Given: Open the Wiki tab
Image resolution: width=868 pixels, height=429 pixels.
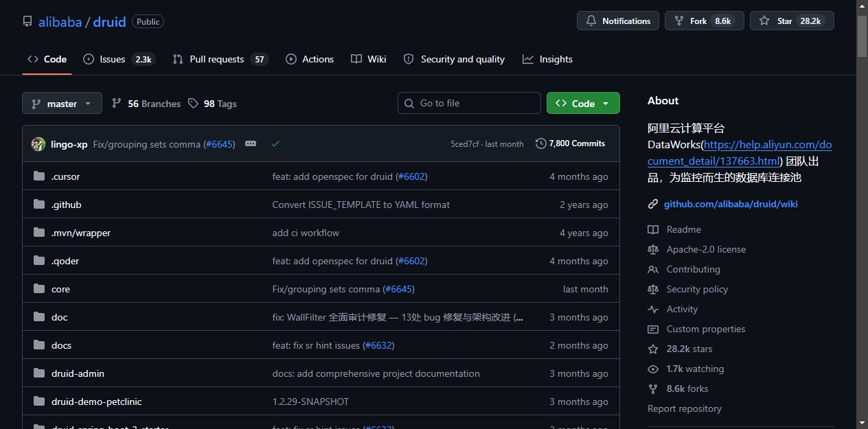Looking at the screenshot, I should [369, 59].
